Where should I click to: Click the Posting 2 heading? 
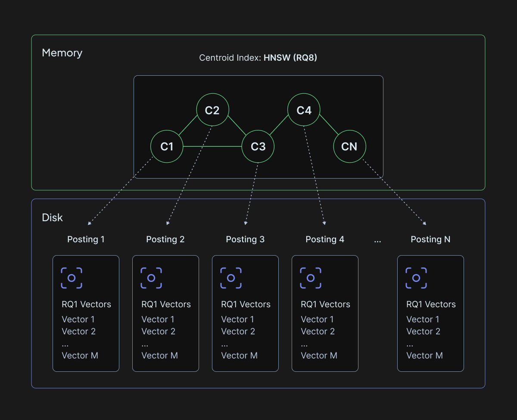(165, 239)
